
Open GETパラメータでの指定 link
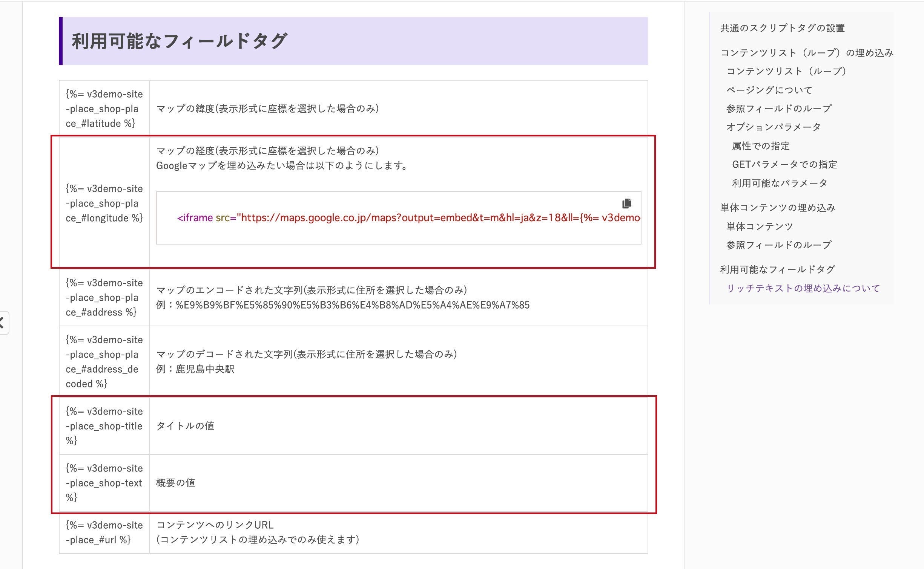point(784,164)
